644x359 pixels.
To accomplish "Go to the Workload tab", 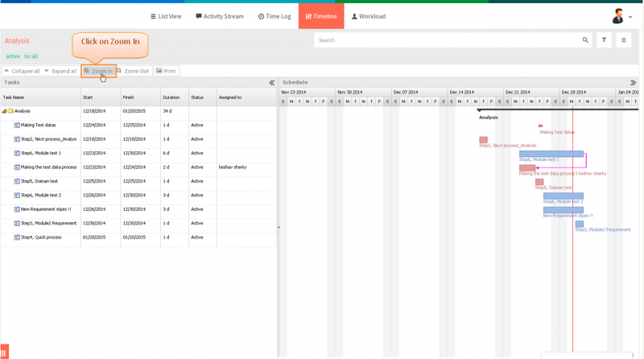I will [369, 16].
